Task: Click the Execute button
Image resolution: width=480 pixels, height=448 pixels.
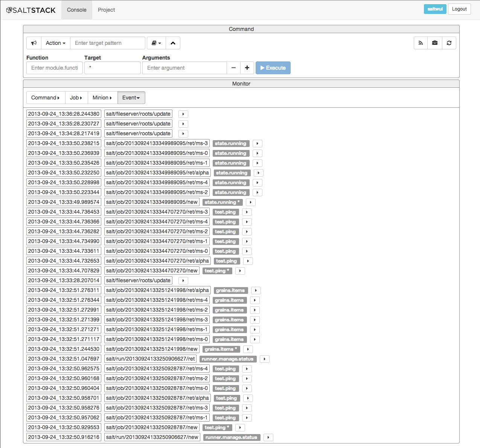Action: coord(273,68)
